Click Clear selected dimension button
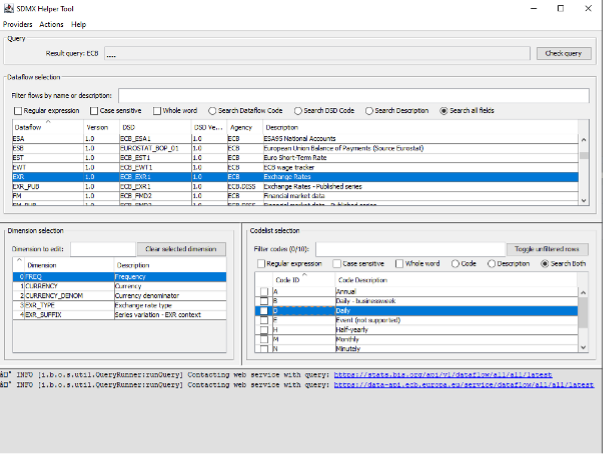 click(x=180, y=248)
